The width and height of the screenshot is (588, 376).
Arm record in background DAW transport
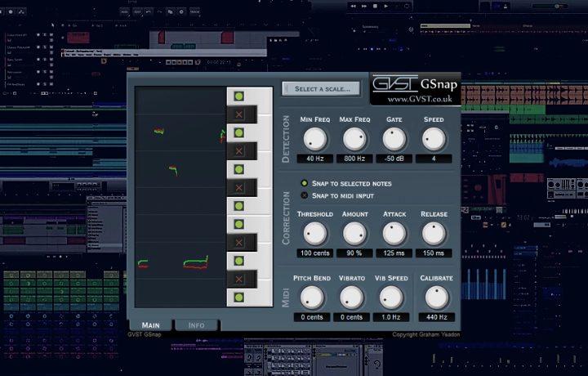(396, 6)
